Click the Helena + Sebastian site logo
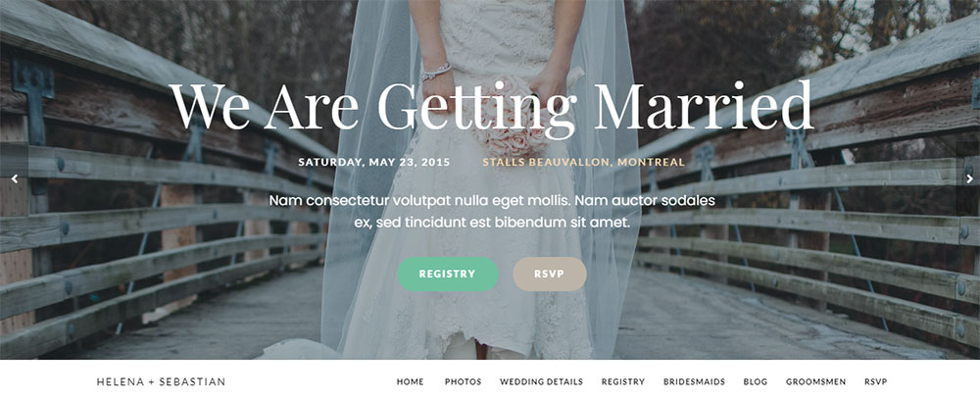Viewport: 980px width, 400px height. (162, 381)
